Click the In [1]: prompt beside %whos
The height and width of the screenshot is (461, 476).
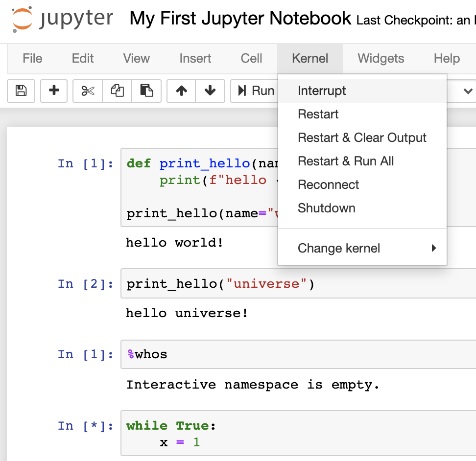(86, 354)
